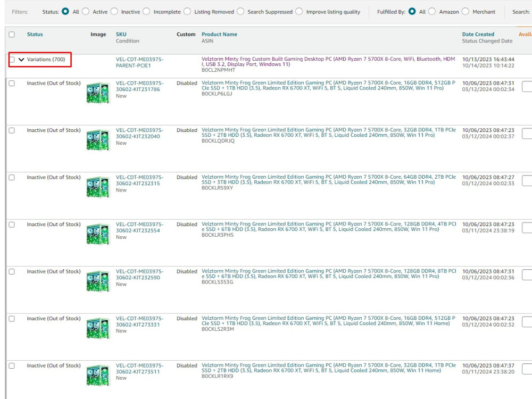
Task: Click product thumbnail for KIT273511 row
Action: (98, 375)
